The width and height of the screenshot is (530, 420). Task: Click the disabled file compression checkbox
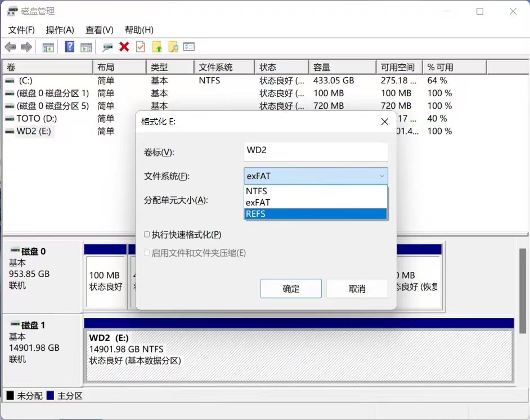147,253
